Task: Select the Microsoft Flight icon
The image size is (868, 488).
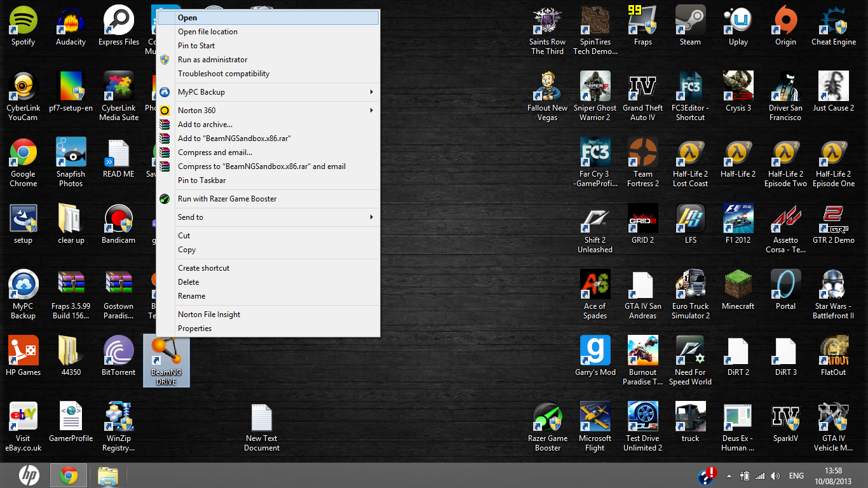Action: click(595, 427)
